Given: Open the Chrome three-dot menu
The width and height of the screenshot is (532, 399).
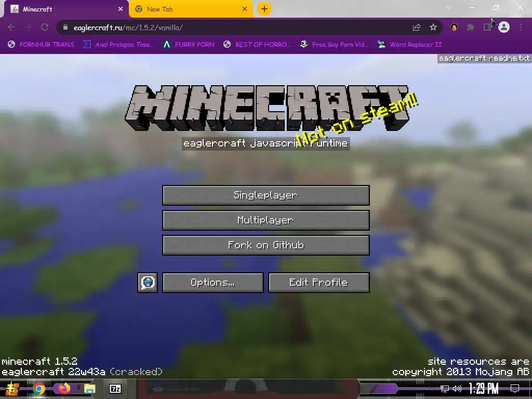Looking at the screenshot, I should pos(521,27).
